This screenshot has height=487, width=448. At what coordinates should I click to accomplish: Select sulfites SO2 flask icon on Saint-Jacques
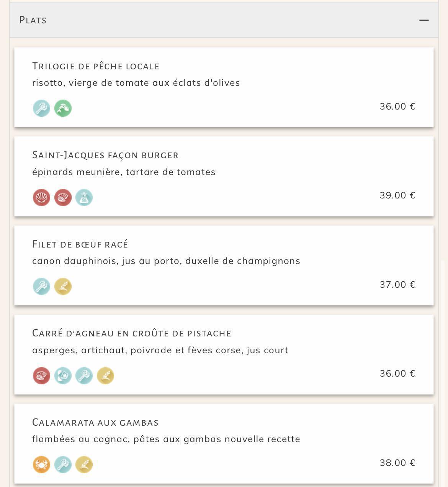click(x=84, y=197)
